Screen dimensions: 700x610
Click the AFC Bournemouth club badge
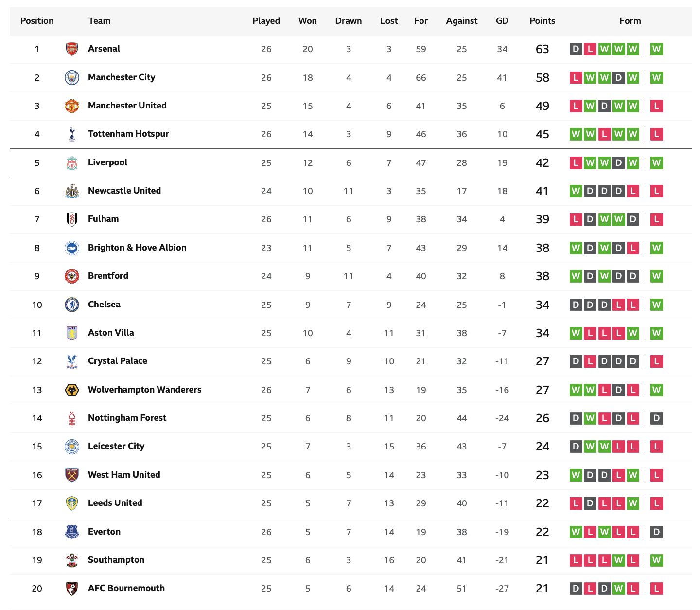pyautogui.click(x=72, y=589)
